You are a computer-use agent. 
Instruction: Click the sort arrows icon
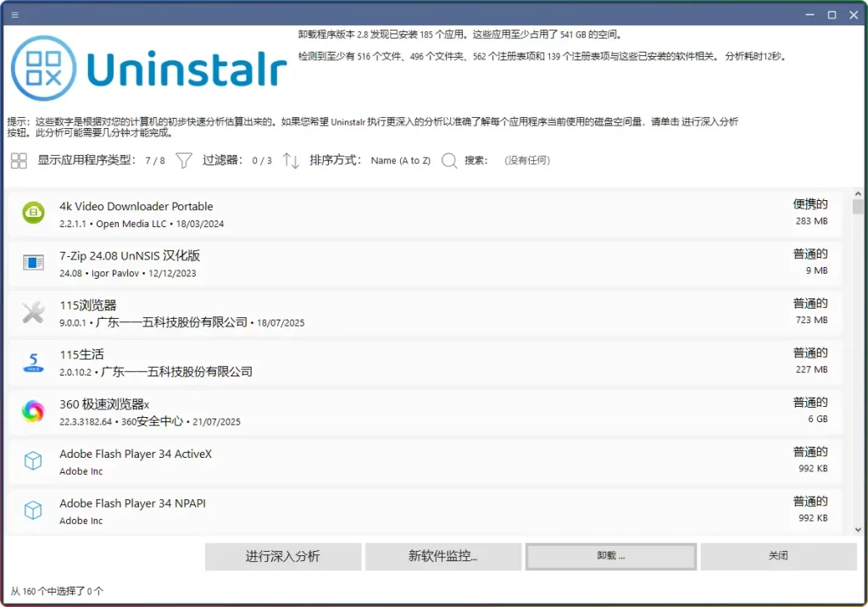[x=291, y=160]
